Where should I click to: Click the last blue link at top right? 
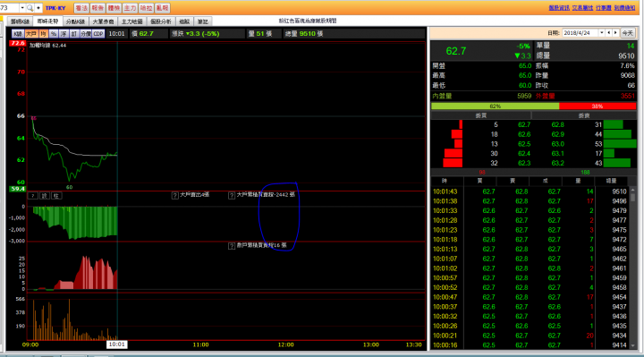624,8
